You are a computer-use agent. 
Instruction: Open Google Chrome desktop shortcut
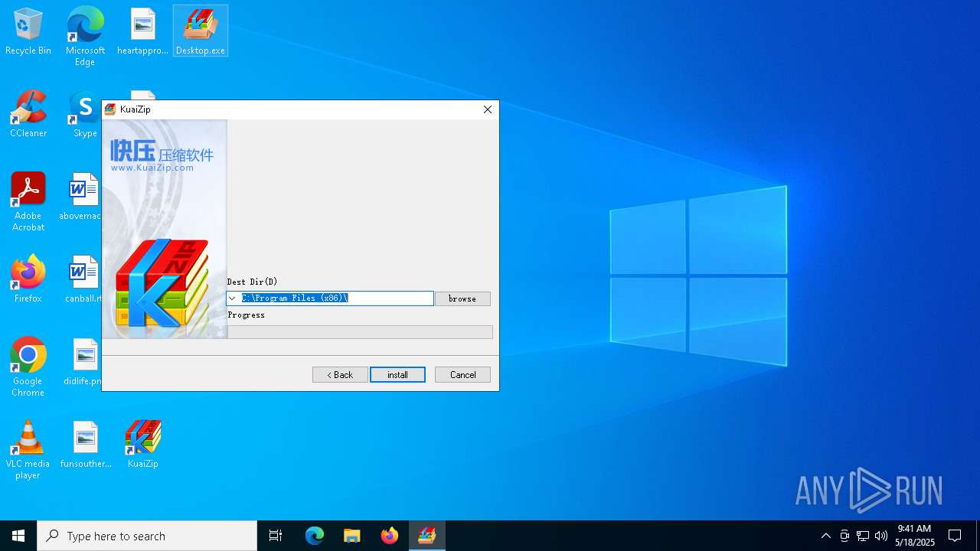click(x=28, y=367)
